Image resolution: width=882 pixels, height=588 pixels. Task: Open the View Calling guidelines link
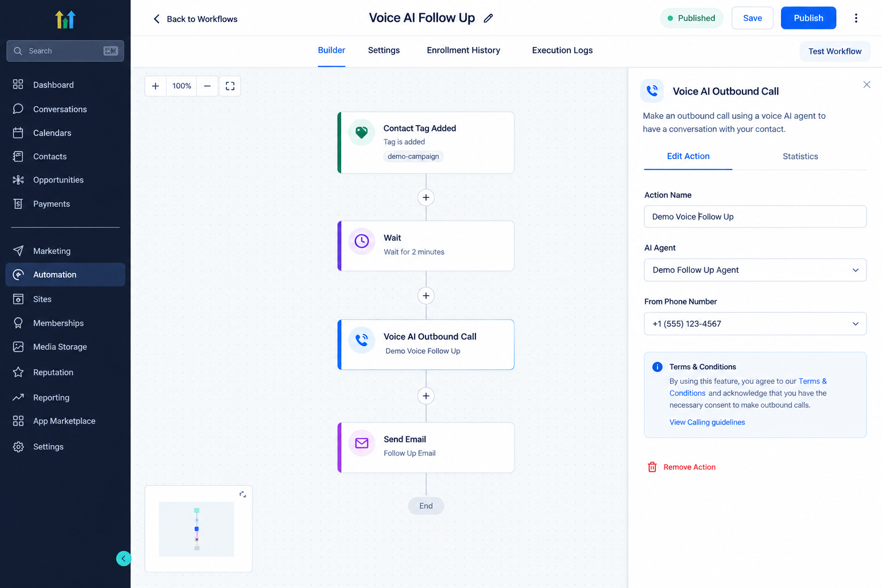pos(707,422)
